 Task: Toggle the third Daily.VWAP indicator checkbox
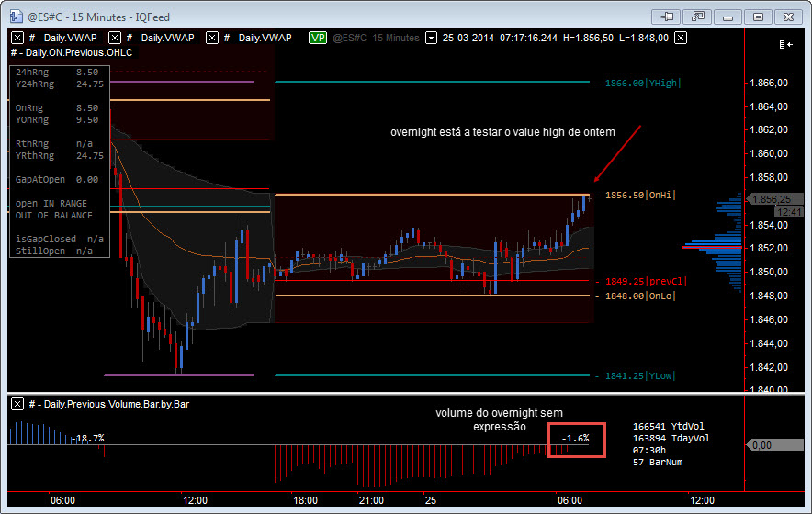coord(212,38)
